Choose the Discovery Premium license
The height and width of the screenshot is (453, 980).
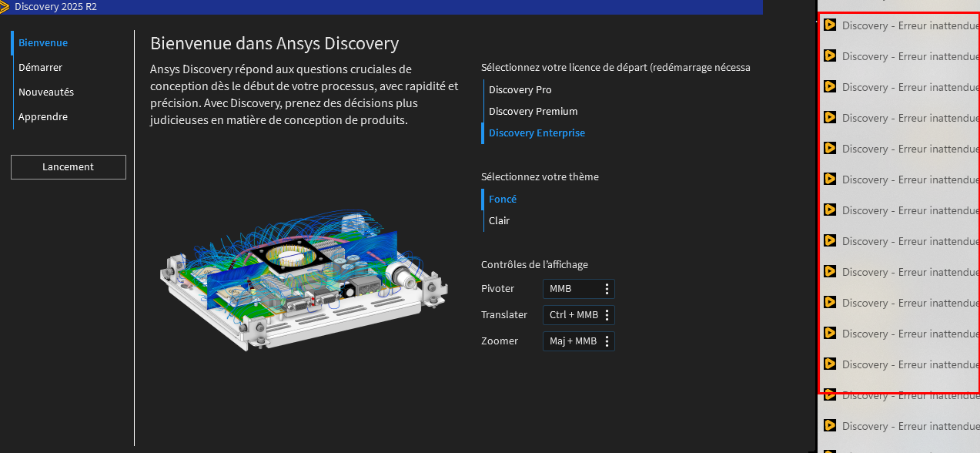pos(533,112)
